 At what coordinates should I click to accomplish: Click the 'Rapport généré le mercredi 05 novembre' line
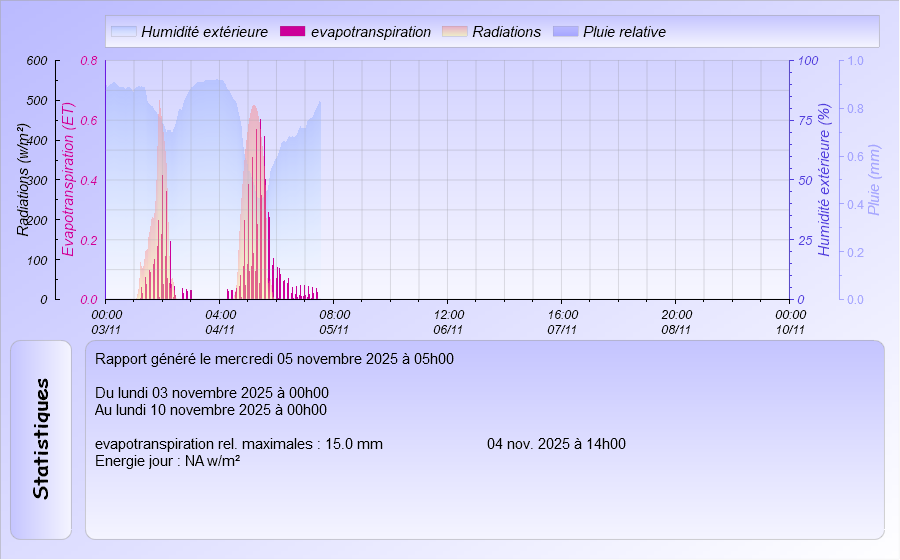[x=274, y=359]
